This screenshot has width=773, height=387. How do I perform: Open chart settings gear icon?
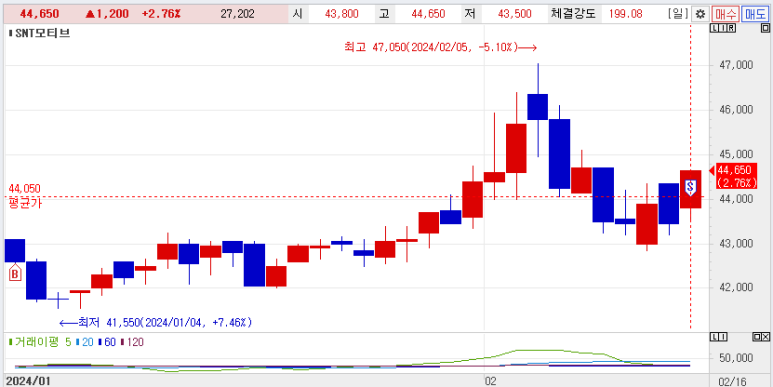pos(701,14)
